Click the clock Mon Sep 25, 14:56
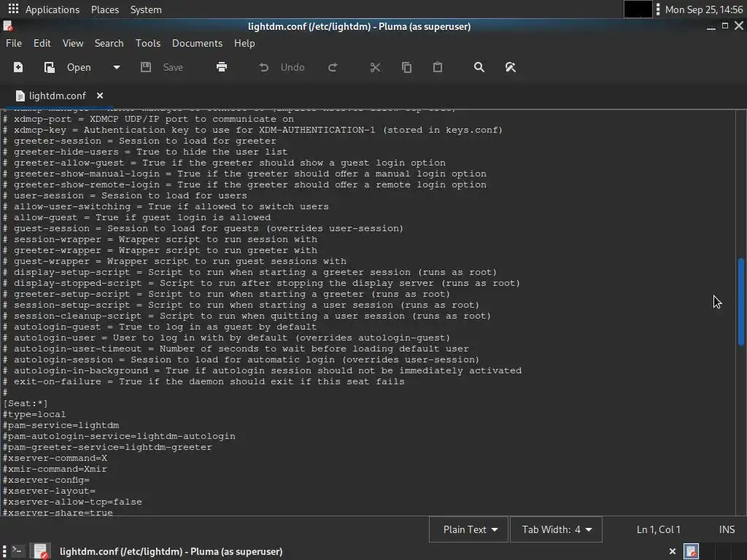Viewport: 747px width, 560px height. [704, 9]
